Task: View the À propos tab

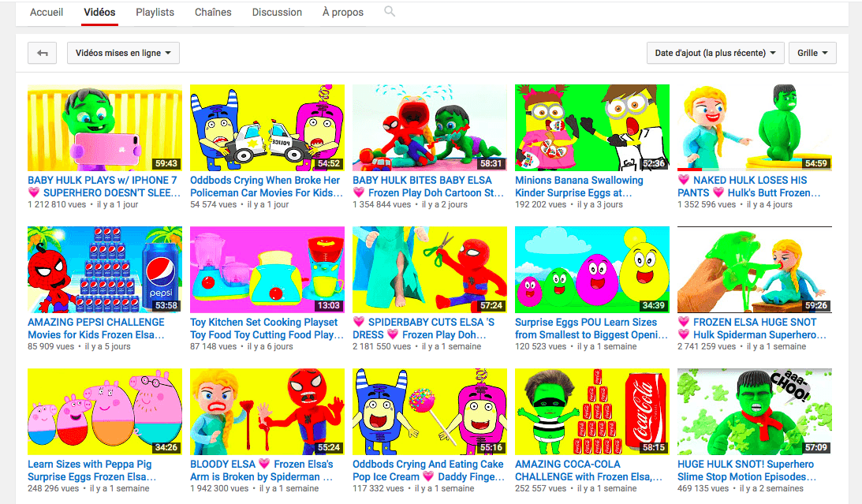Action: (342, 12)
